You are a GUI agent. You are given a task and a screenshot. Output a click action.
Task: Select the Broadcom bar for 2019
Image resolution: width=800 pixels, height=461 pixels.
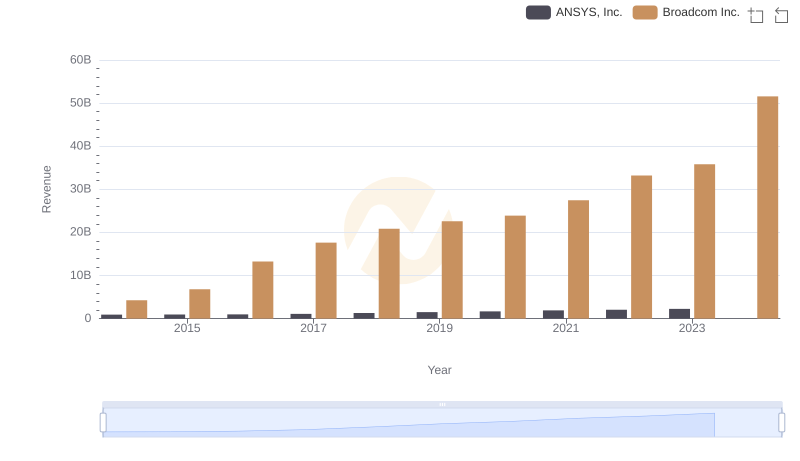click(452, 269)
